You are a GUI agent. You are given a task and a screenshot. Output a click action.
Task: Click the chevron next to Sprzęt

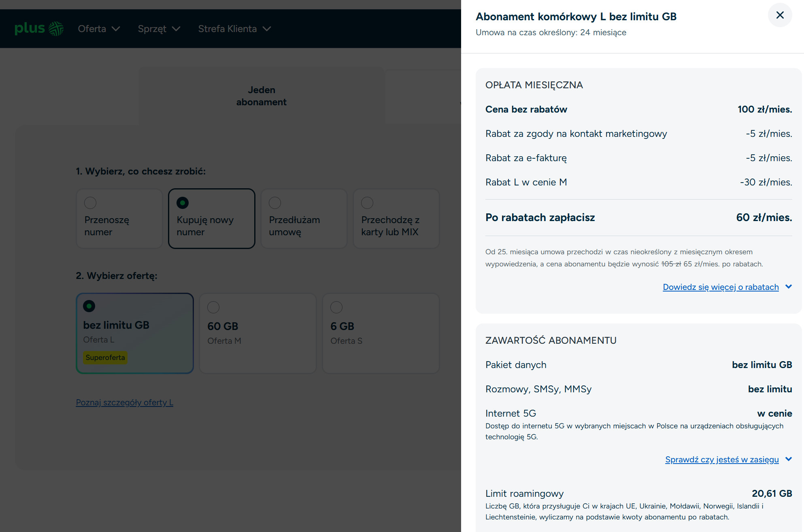[x=176, y=29]
